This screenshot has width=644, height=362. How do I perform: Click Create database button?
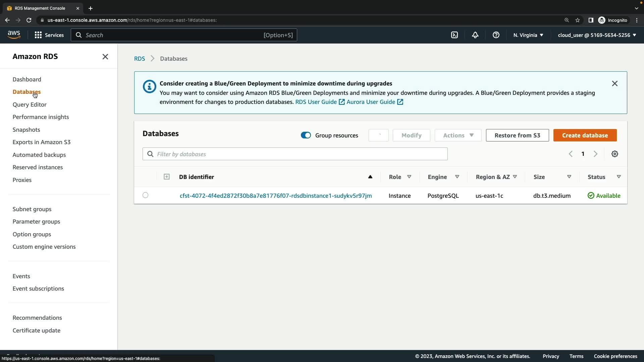click(585, 135)
